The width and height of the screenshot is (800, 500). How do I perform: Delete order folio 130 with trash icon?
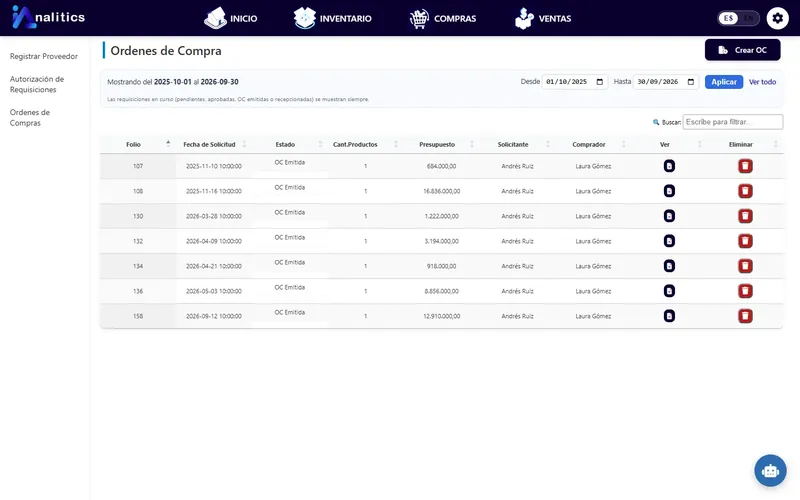click(x=745, y=216)
